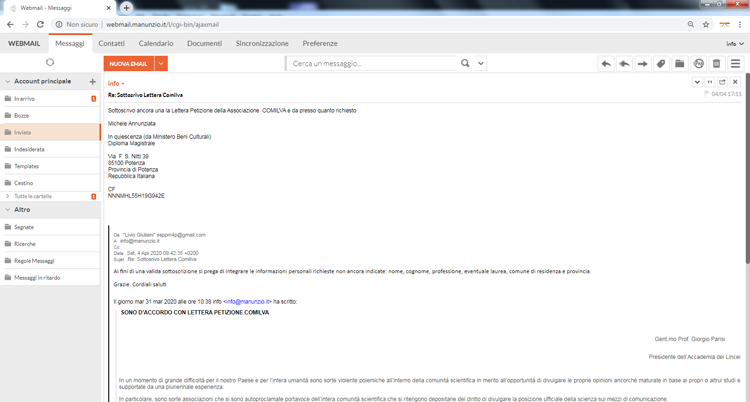This screenshot has height=402, width=750.
Task: Click the spam mark icon in toolbar
Action: point(698,64)
